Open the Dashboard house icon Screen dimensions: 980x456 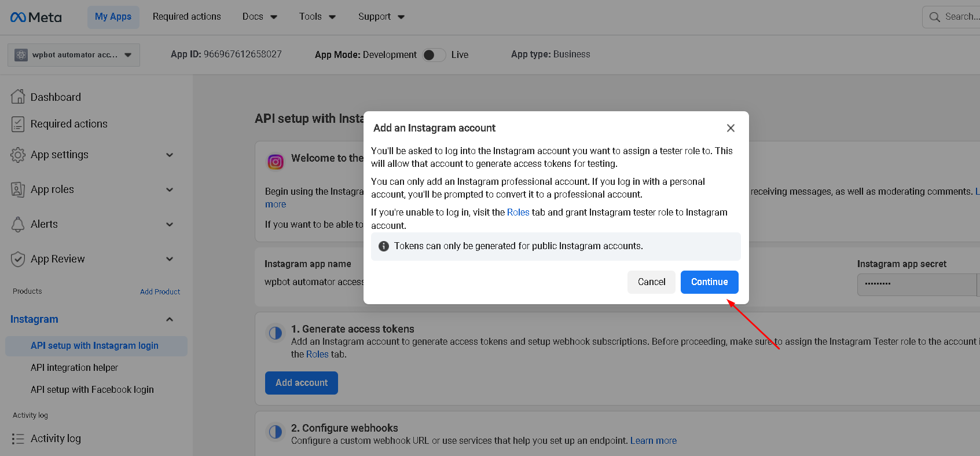coord(18,97)
